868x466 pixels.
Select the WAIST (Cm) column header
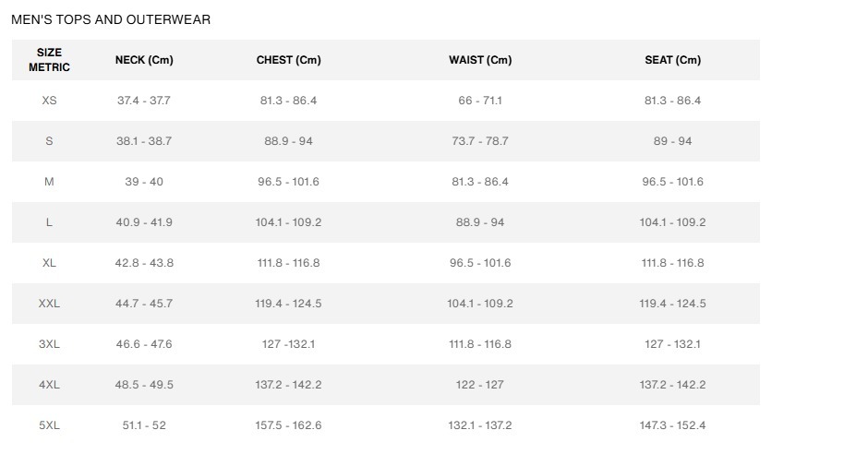(x=480, y=60)
